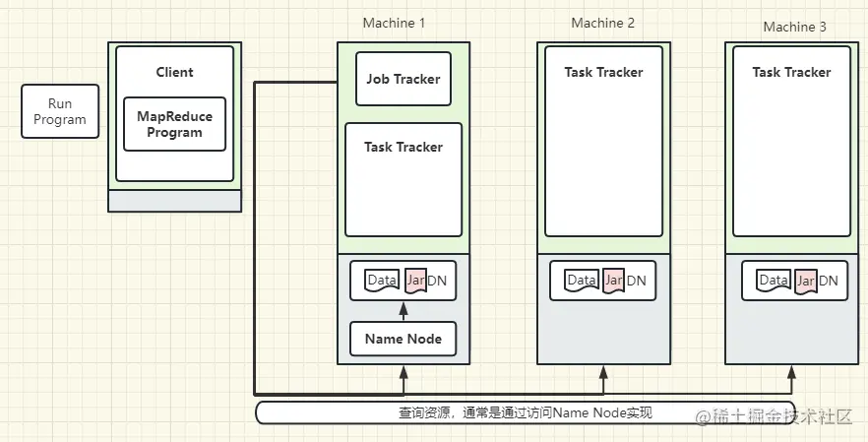The height and width of the screenshot is (442, 868).
Task: Click the Client label
Action: [174, 72]
